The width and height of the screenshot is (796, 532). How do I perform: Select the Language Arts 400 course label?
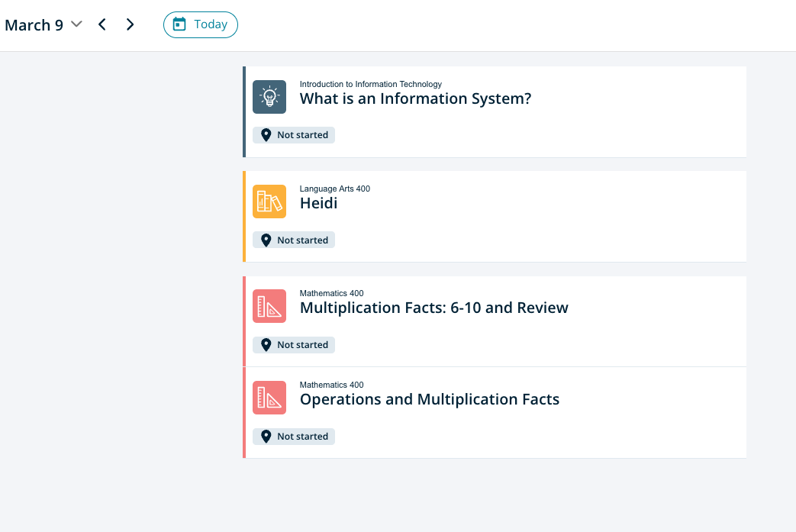click(x=334, y=189)
